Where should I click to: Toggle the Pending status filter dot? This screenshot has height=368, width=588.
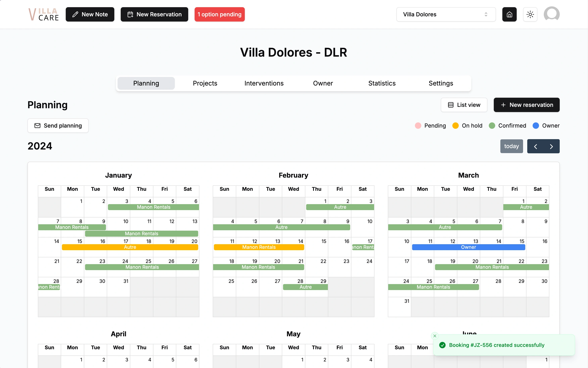(418, 126)
